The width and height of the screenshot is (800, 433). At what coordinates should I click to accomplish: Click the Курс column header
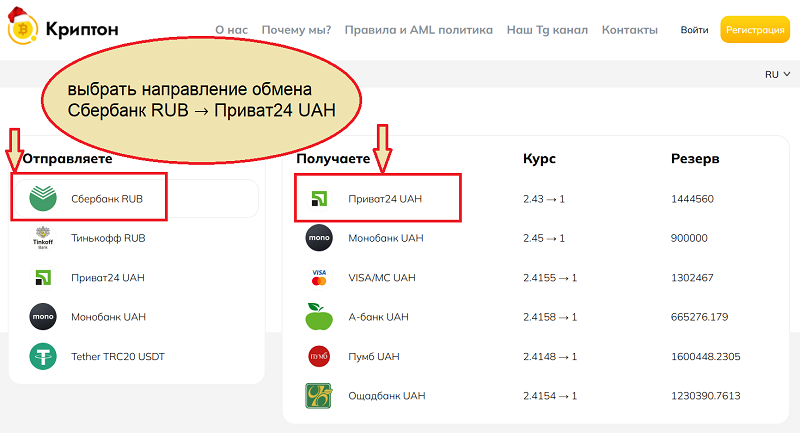[539, 159]
